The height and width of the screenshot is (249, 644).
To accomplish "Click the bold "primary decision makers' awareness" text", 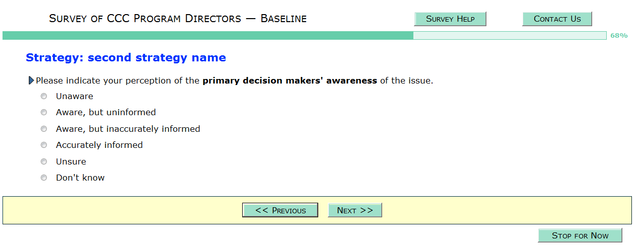I will tap(290, 80).
